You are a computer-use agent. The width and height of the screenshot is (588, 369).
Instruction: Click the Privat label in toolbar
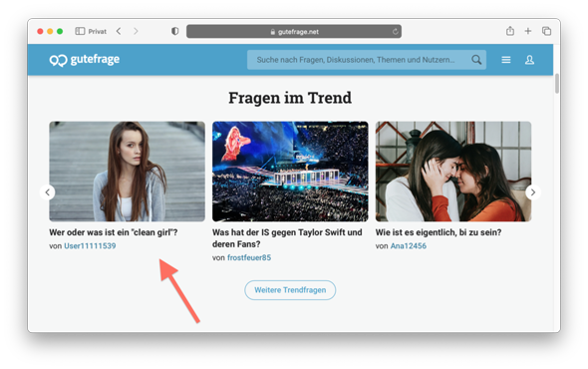click(x=98, y=32)
